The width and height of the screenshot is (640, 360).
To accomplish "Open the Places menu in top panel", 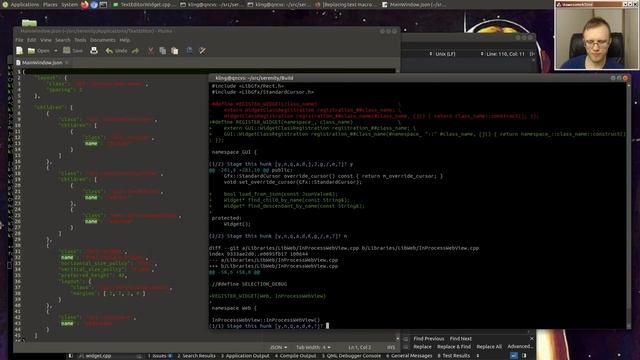I will 50,4.
